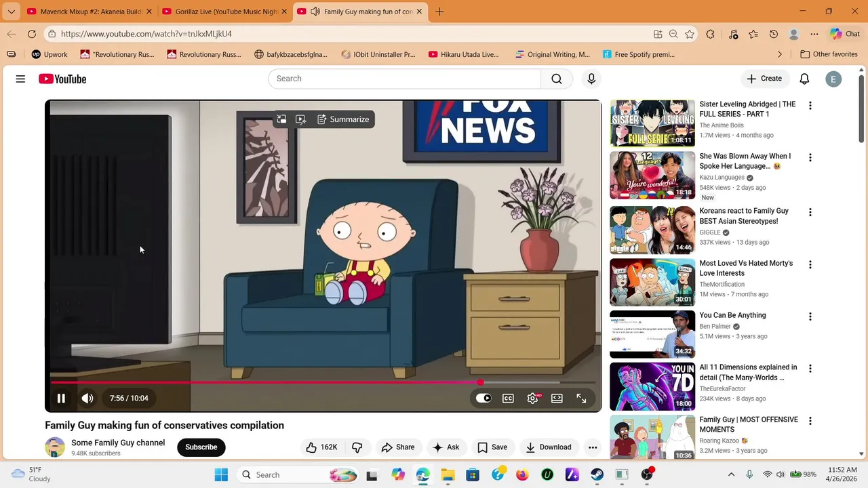Viewport: 868px width, 488px height.
Task: Expand the favorites bar overflow chevron
Action: [779, 54]
